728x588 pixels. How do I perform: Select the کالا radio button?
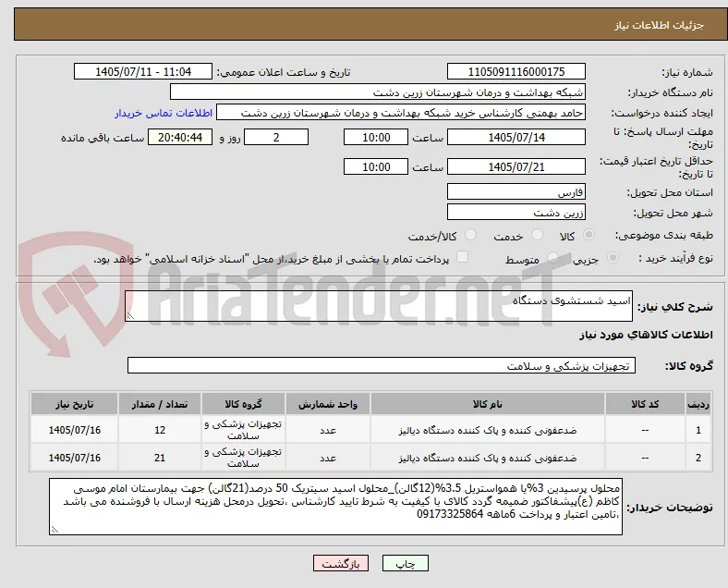click(x=588, y=235)
